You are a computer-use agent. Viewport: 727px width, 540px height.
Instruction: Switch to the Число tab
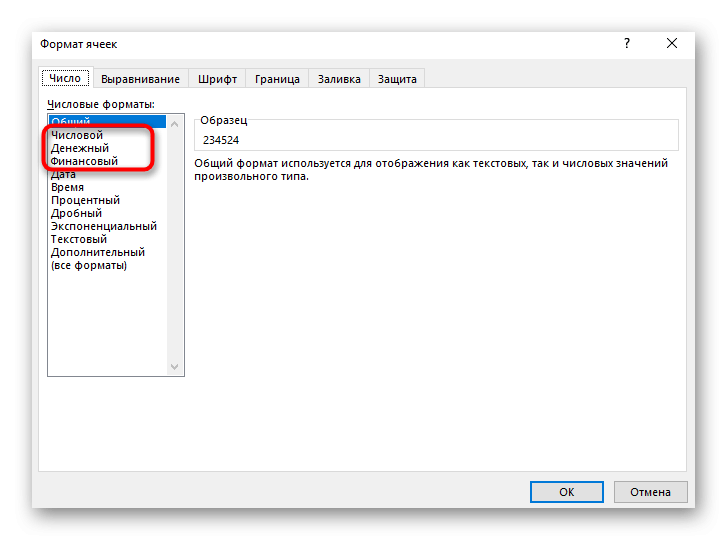(65, 78)
